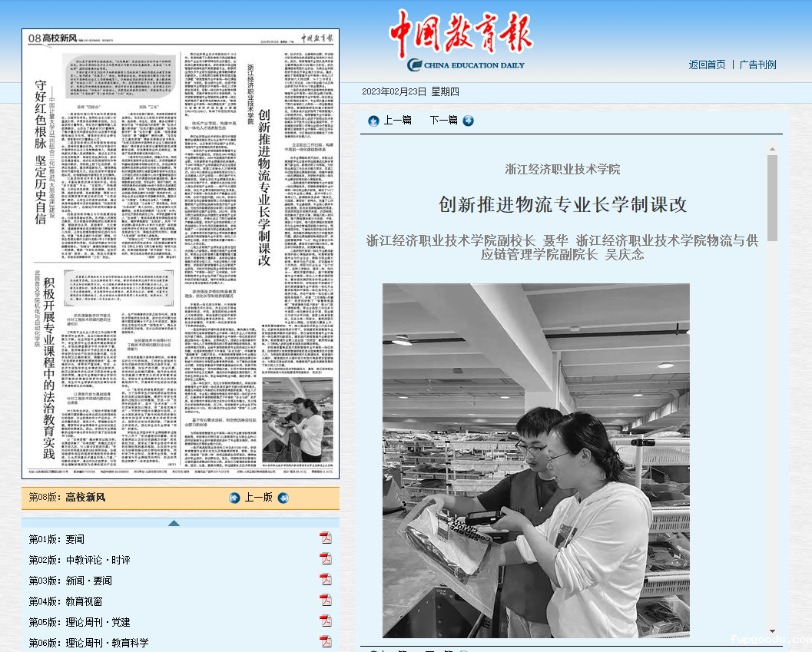
Task: Open the 广告刊例 link
Action: [757, 65]
